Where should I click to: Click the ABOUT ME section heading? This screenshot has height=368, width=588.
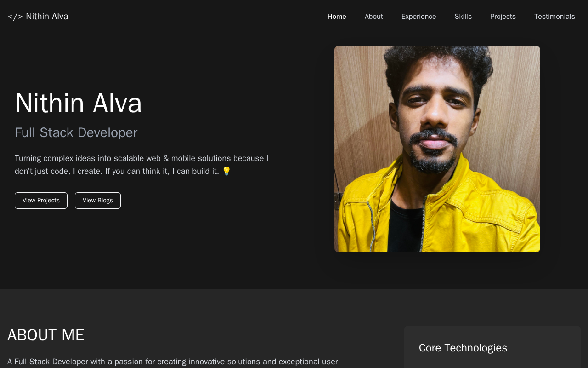pyautogui.click(x=46, y=335)
